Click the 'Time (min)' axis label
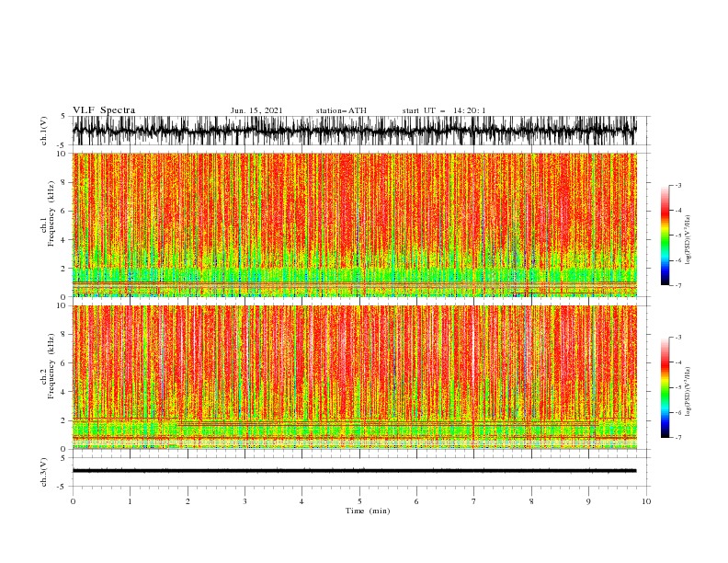728x563 pixels. [x=368, y=511]
